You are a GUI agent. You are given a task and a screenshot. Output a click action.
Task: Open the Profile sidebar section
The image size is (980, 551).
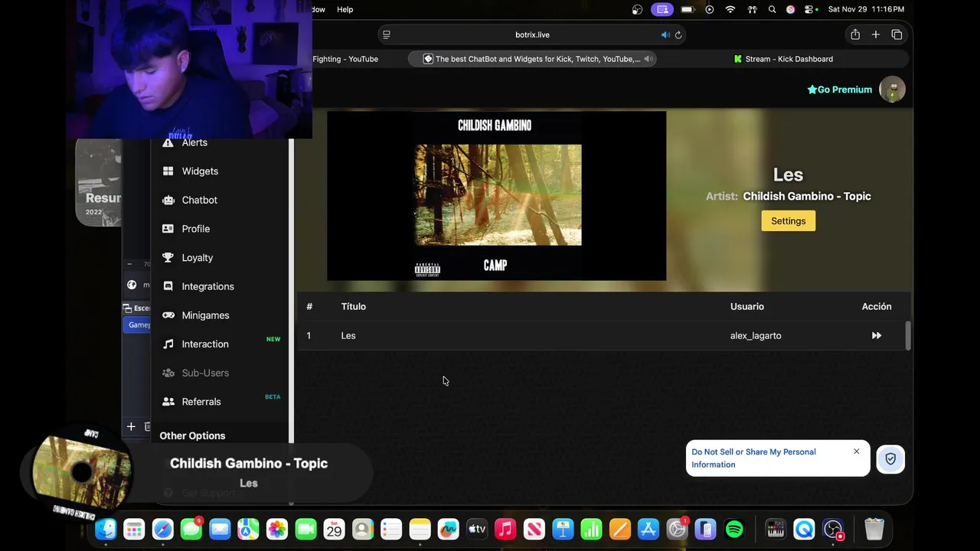(x=195, y=229)
